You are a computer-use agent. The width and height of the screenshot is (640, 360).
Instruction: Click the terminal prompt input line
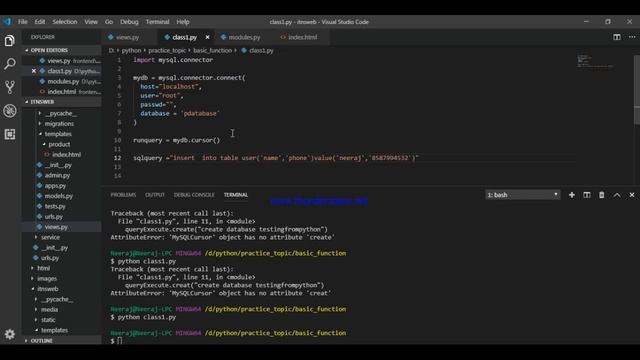tap(119, 341)
